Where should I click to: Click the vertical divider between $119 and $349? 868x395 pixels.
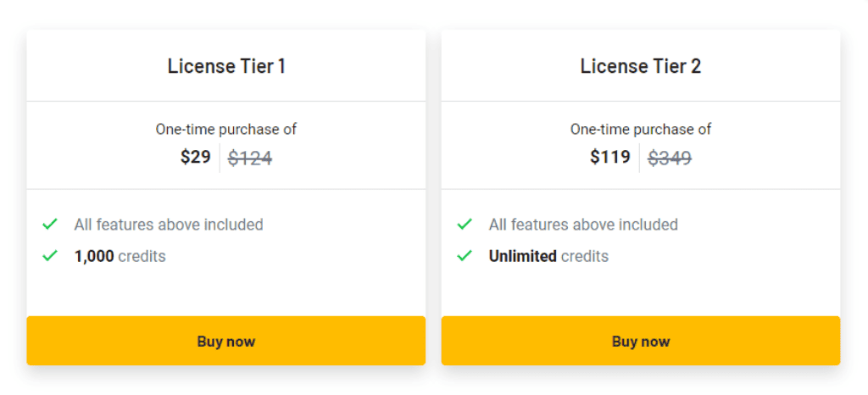639,158
